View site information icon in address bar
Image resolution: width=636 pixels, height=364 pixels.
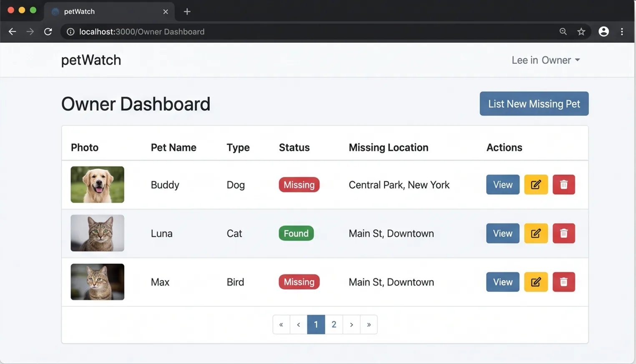pyautogui.click(x=70, y=32)
